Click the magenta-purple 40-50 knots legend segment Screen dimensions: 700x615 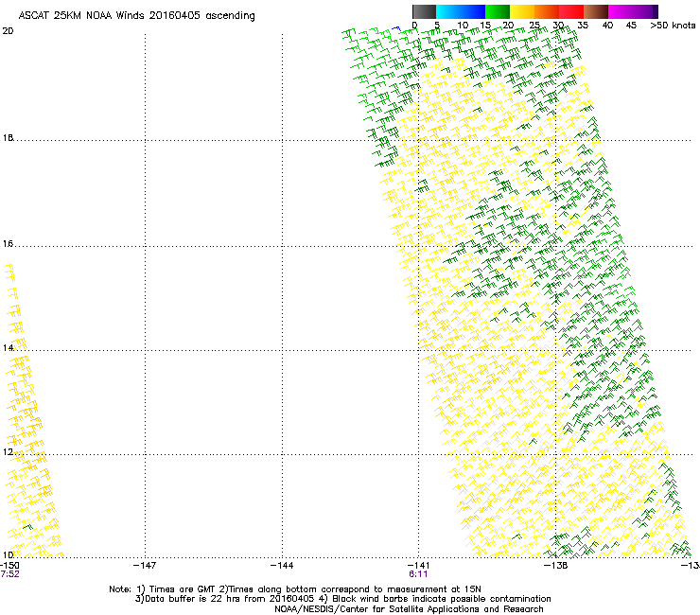point(633,11)
